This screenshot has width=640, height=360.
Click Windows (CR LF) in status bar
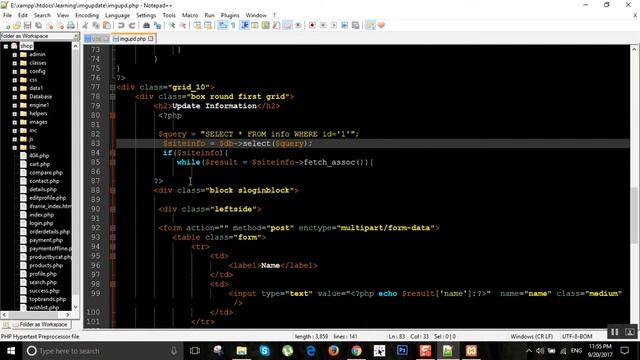[x=531, y=336]
